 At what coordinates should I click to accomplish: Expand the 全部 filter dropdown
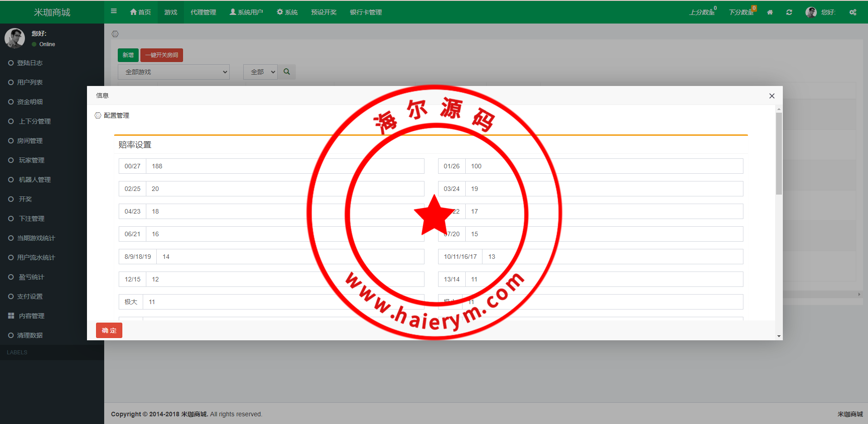pyautogui.click(x=260, y=72)
